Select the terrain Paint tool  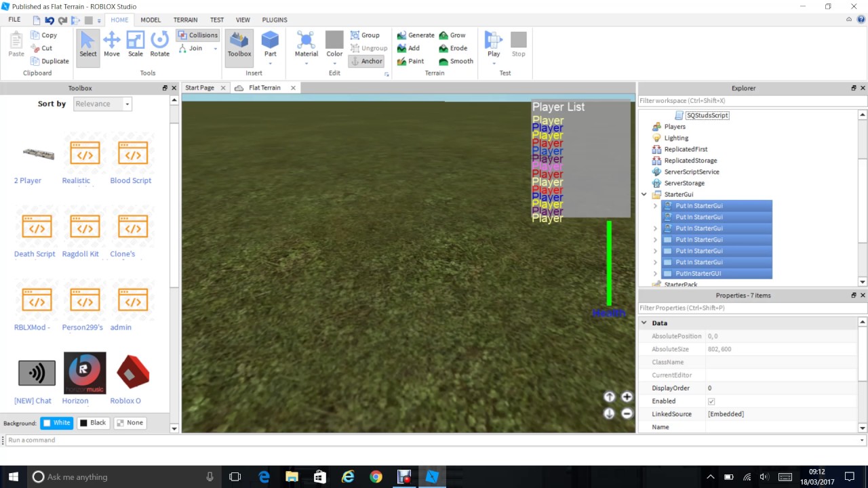point(411,61)
